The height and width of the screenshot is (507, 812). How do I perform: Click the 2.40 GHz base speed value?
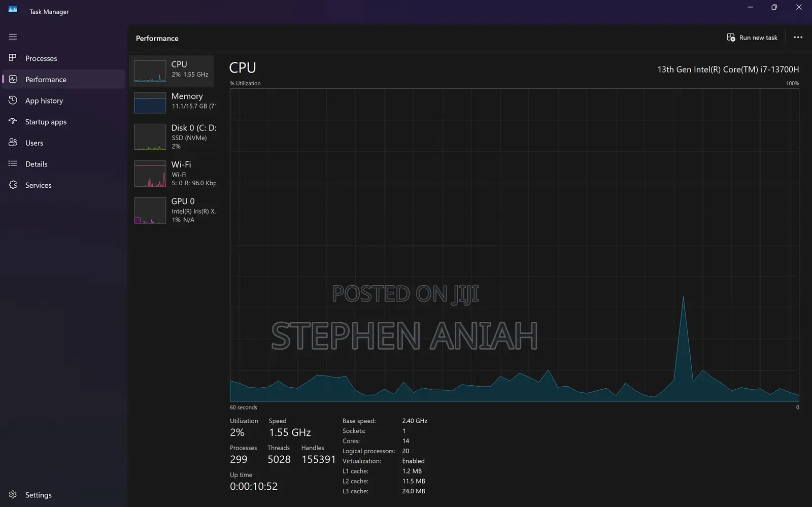click(x=415, y=421)
